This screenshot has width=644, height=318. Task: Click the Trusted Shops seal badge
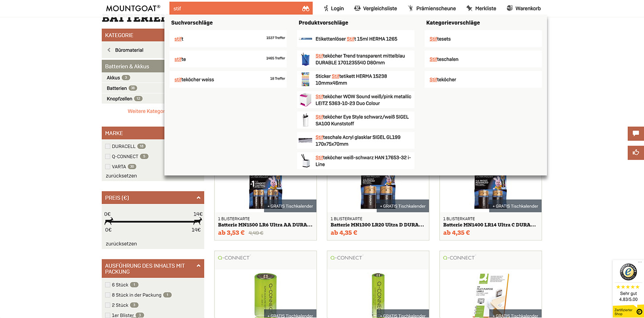click(628, 272)
